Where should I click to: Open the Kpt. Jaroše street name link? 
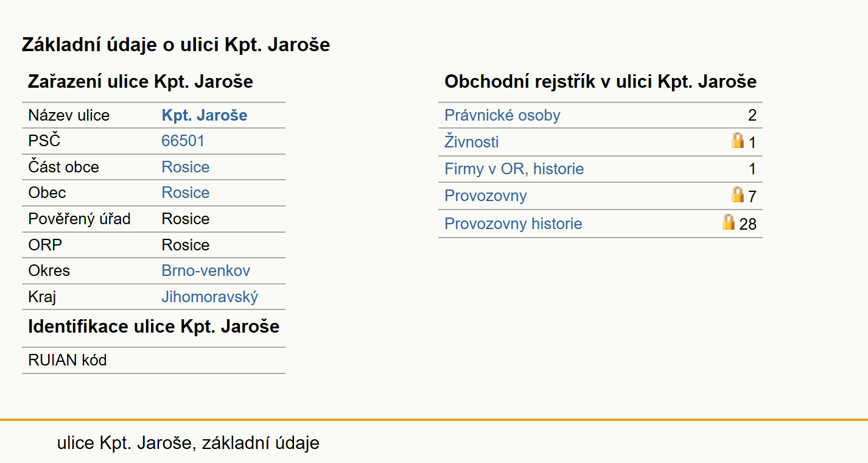205,115
